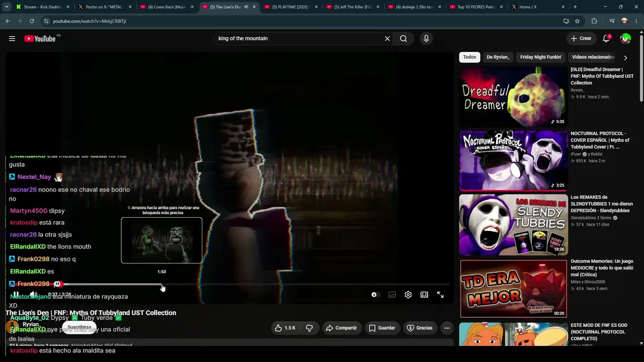Mute the video volume

pyautogui.click(x=33, y=295)
